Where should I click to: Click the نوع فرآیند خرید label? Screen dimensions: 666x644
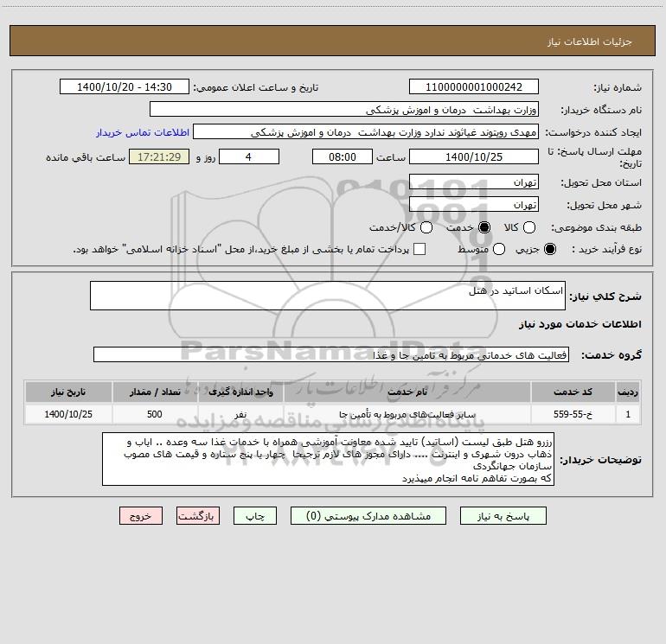(x=606, y=250)
